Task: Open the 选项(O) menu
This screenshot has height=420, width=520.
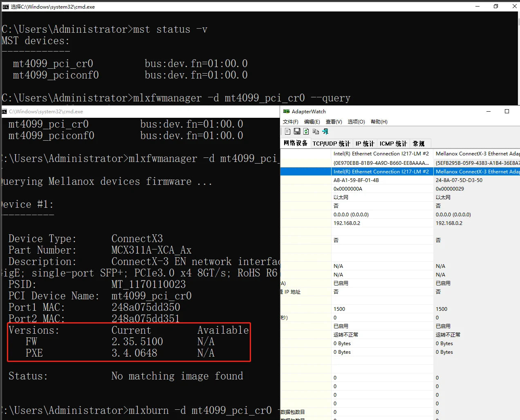Action: (x=356, y=122)
